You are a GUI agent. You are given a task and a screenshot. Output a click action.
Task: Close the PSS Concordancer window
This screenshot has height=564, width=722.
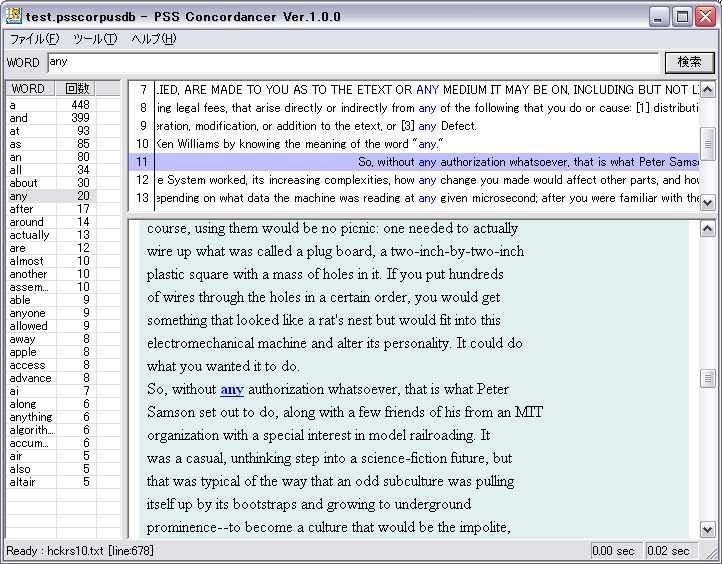click(x=705, y=17)
